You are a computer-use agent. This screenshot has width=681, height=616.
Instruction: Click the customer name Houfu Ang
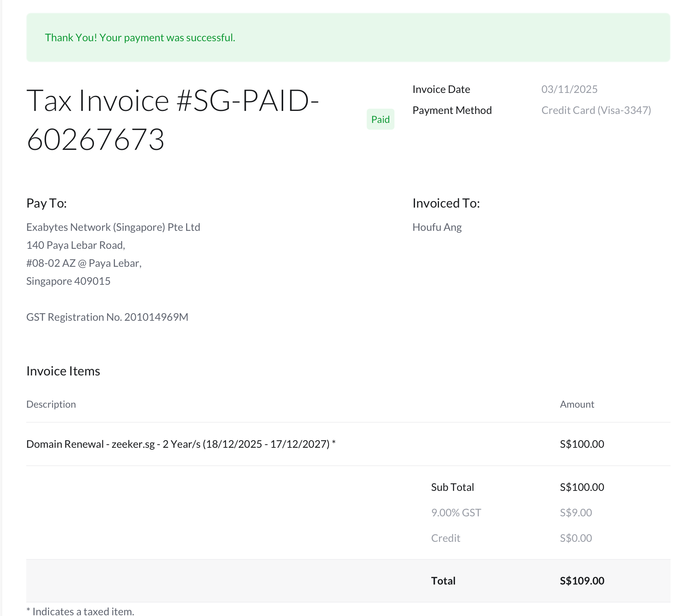[x=437, y=227]
